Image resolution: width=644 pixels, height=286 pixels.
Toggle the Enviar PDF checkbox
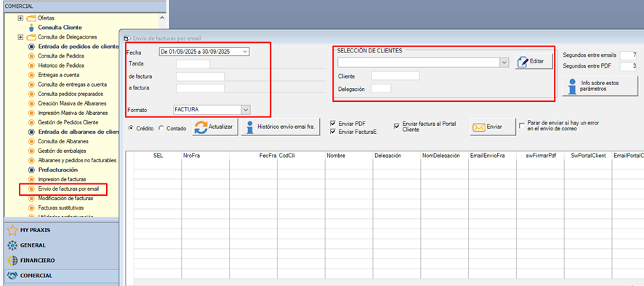pos(333,123)
